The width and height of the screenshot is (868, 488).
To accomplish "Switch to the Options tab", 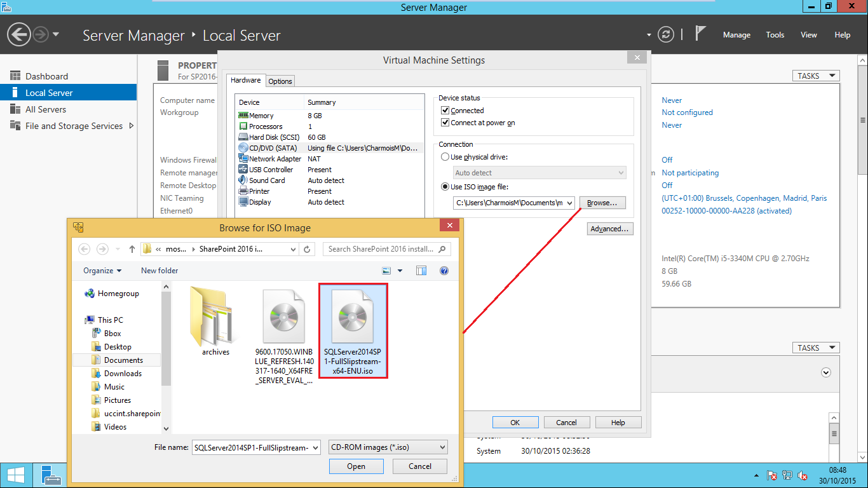I will 280,81.
